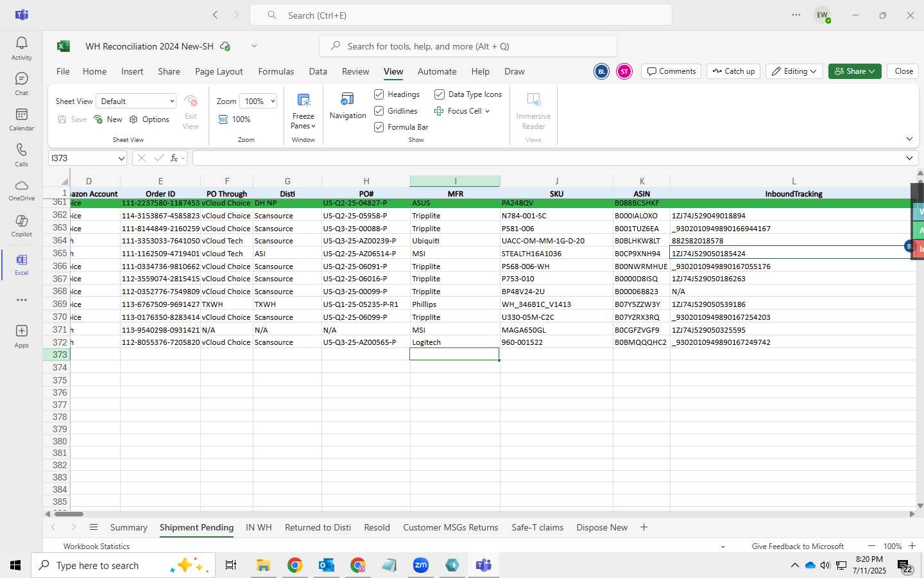924x578 pixels.
Task: Open Copilot in Teams sidebar
Action: pyautogui.click(x=21, y=226)
